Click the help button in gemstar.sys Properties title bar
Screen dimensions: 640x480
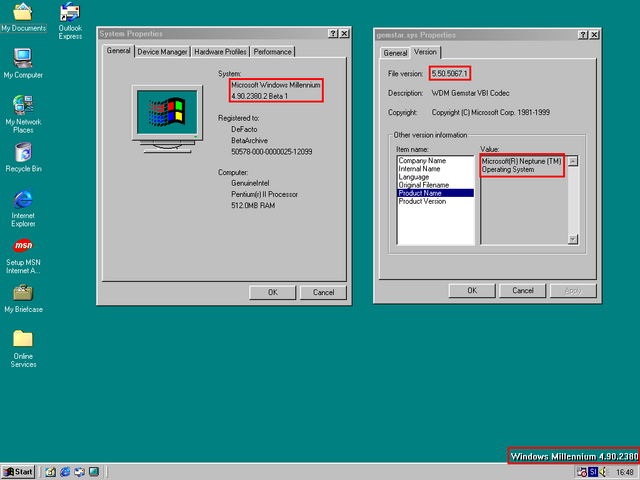[x=583, y=35]
